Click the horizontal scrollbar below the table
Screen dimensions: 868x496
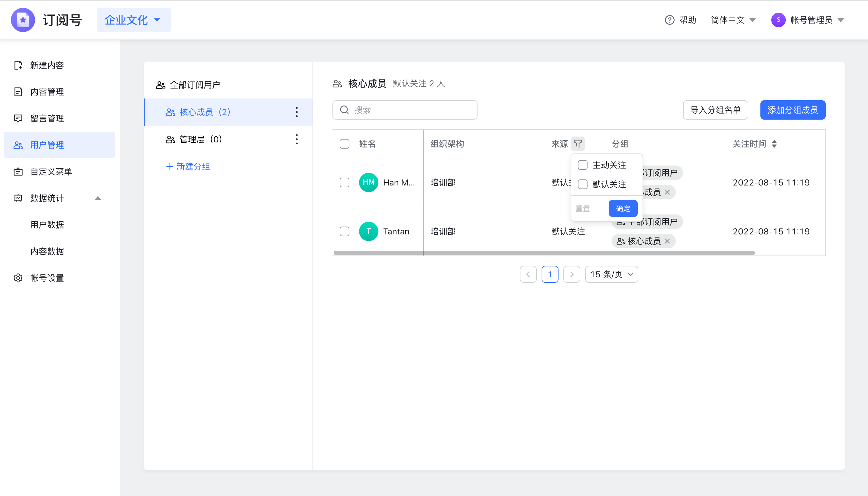(544, 253)
